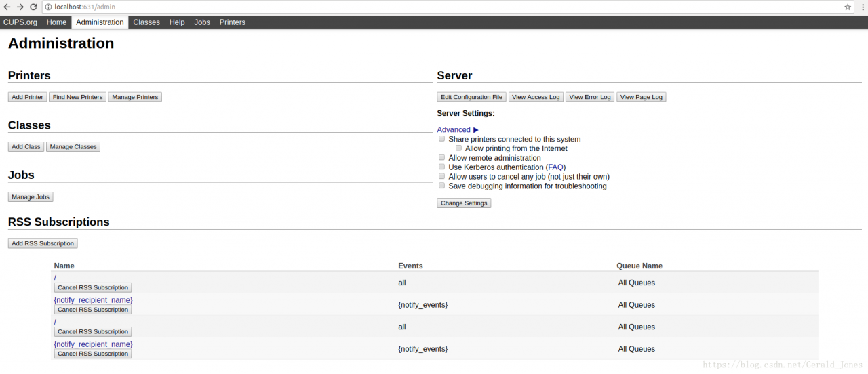Click the Add Printer button
The height and width of the screenshot is (374, 868).
[27, 97]
